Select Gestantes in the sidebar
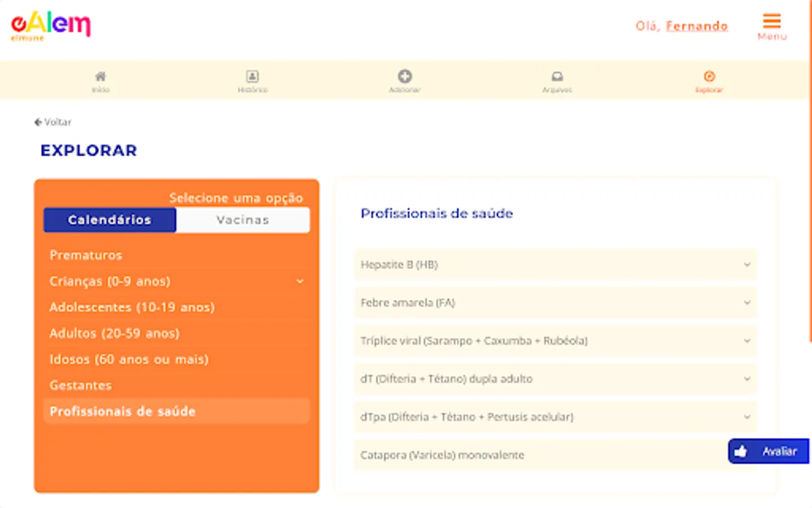Screen dimensions: 812x508 tap(81, 385)
